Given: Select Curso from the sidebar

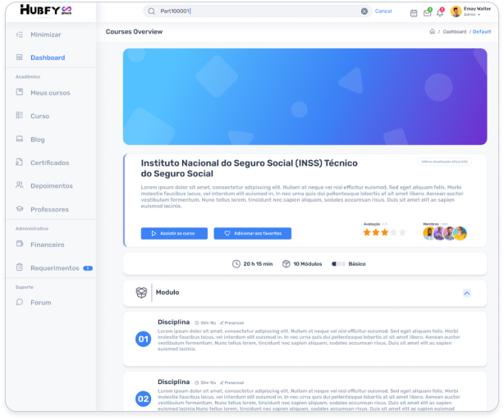Looking at the screenshot, I should coord(40,116).
